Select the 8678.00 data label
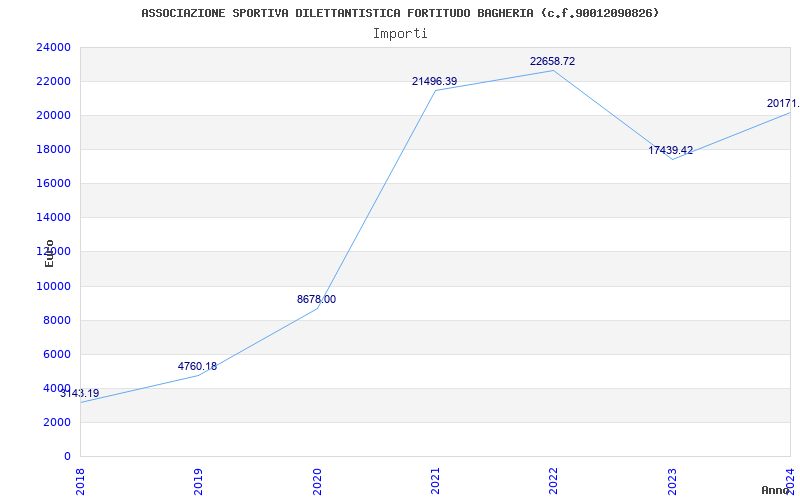 (x=316, y=299)
